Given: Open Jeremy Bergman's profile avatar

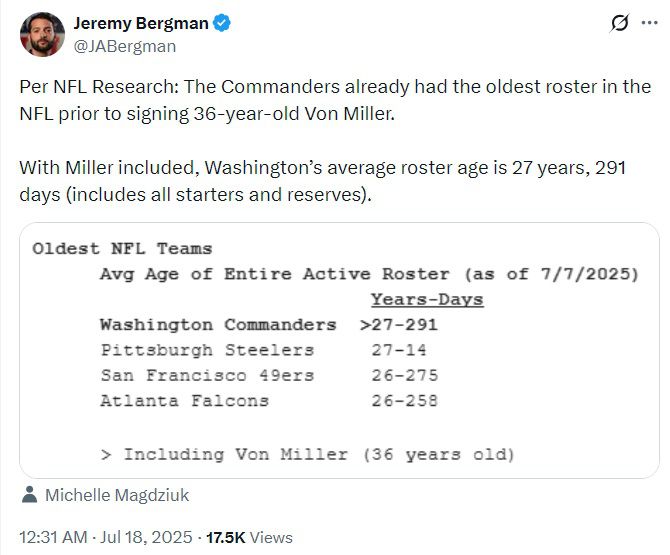Looking at the screenshot, I should point(42,34).
